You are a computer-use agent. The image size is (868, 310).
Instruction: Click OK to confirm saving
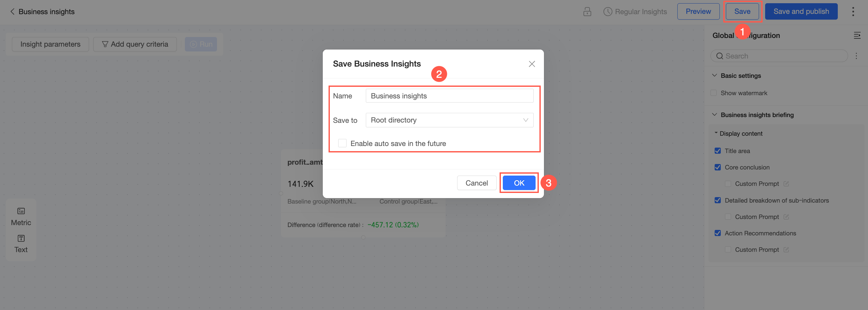(x=519, y=183)
